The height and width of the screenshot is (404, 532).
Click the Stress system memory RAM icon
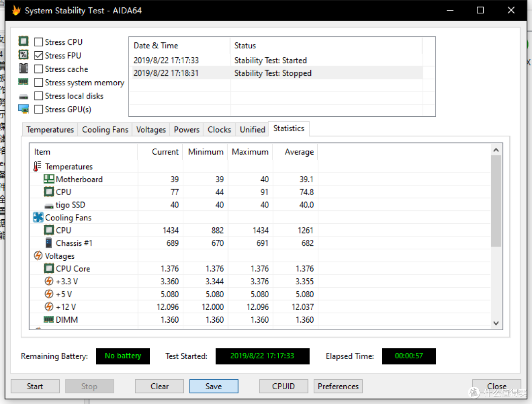(x=24, y=81)
